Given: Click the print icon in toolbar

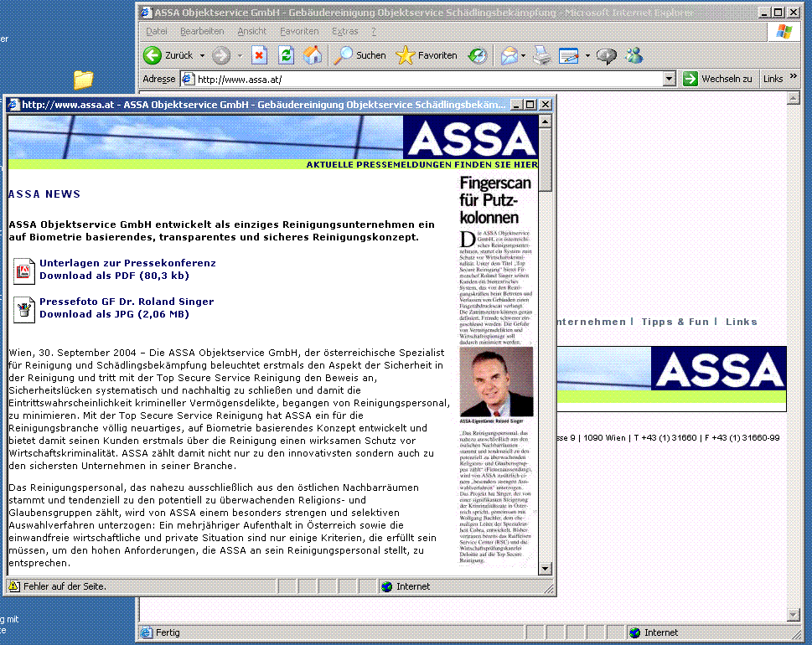Looking at the screenshot, I should tap(542, 55).
